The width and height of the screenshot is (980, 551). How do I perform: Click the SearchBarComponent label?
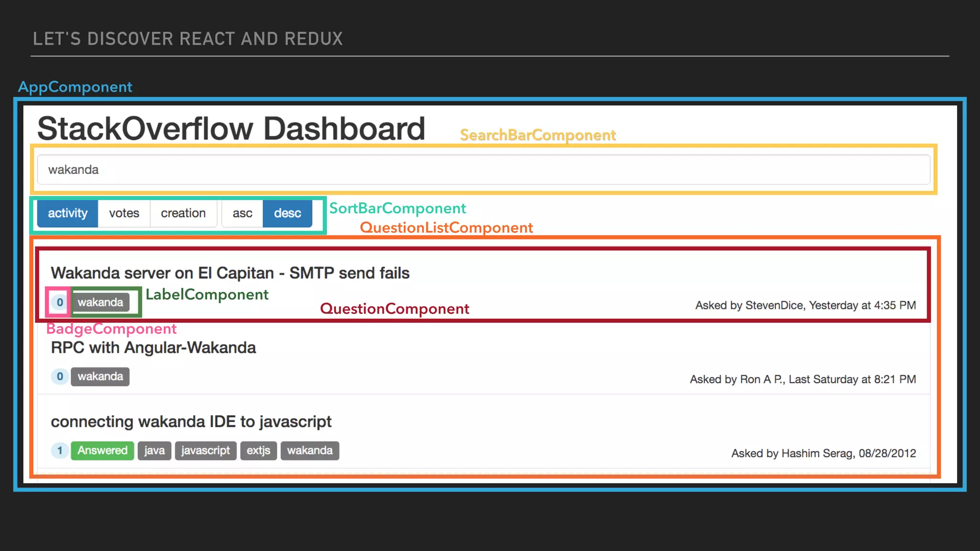point(538,135)
